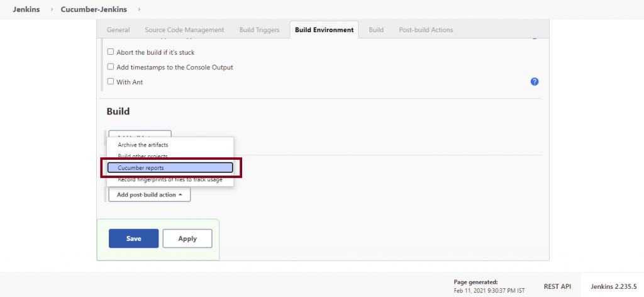Select the Build Environment tab
Image resolution: width=644 pixels, height=297 pixels.
coord(324,30)
